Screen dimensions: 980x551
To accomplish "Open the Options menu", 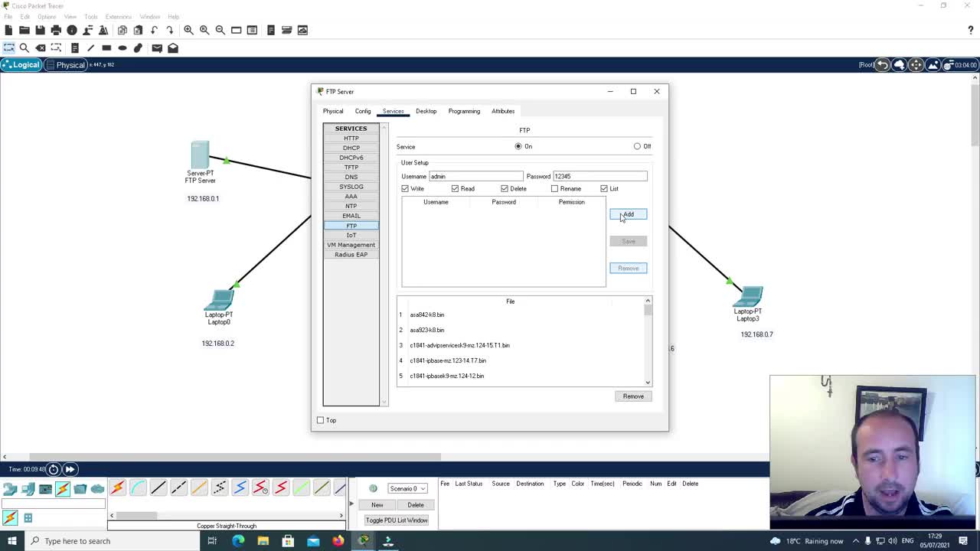I will (47, 16).
